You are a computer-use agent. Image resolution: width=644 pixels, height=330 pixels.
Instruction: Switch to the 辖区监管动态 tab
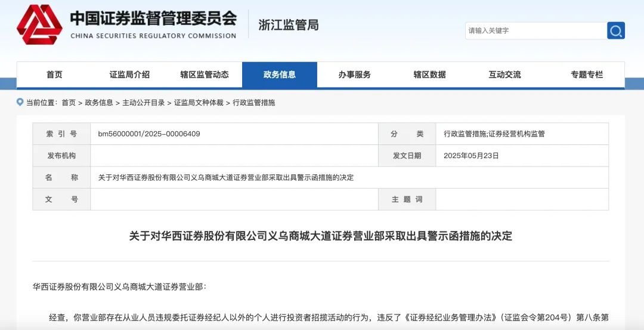(x=205, y=75)
